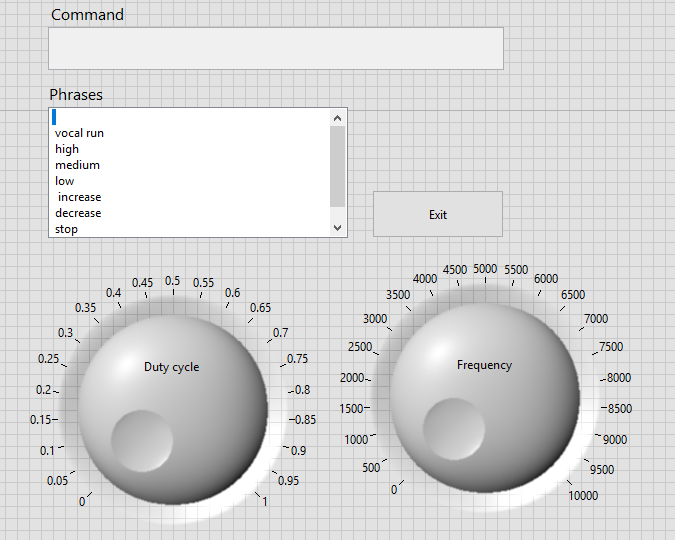Select the 'vocal run' phrase line
This screenshot has height=540, width=675.
tap(79, 133)
